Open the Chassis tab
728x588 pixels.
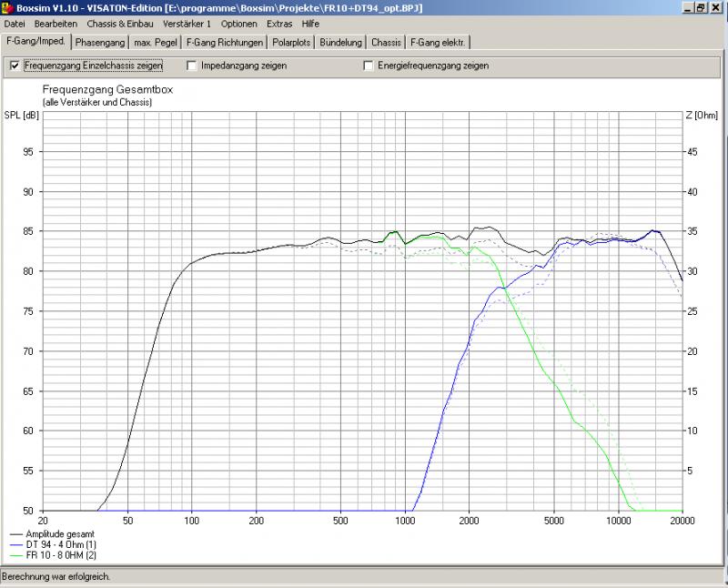tap(387, 42)
